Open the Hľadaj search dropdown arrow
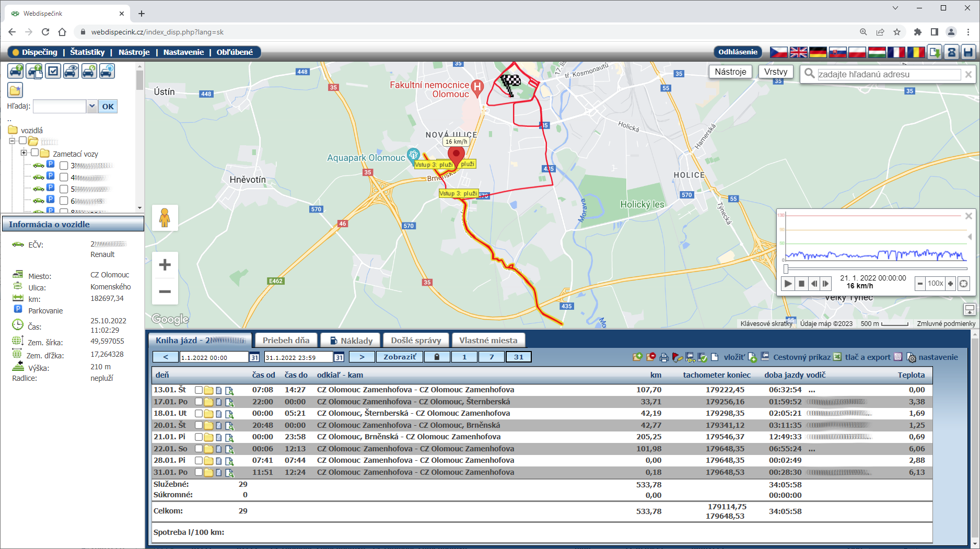Image resolution: width=980 pixels, height=549 pixels. click(92, 107)
